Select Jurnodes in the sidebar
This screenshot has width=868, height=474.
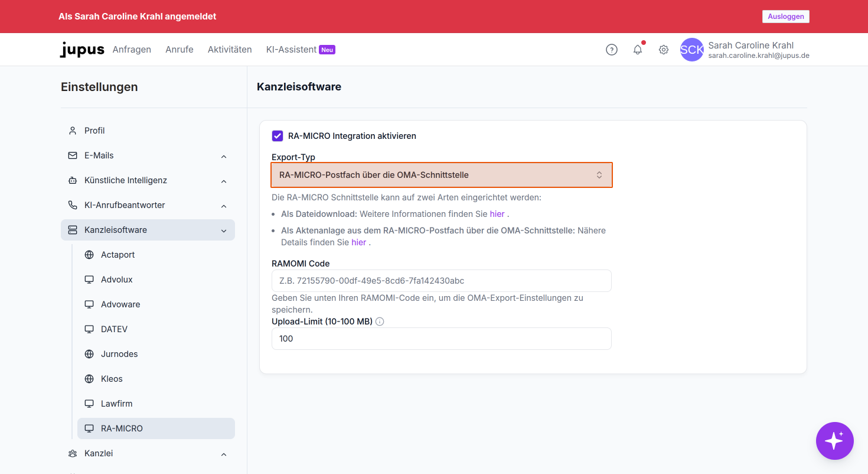click(156, 354)
